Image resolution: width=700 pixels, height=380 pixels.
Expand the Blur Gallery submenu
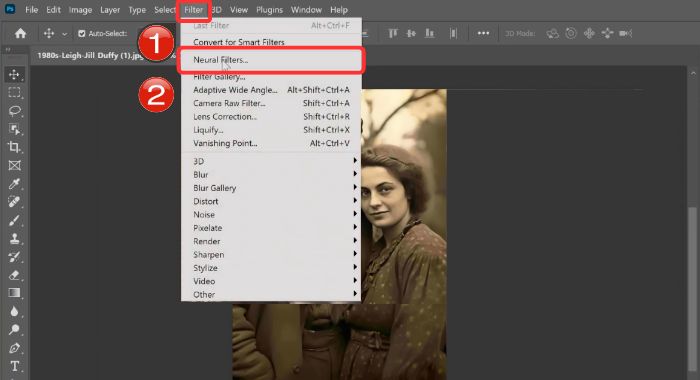pos(271,188)
